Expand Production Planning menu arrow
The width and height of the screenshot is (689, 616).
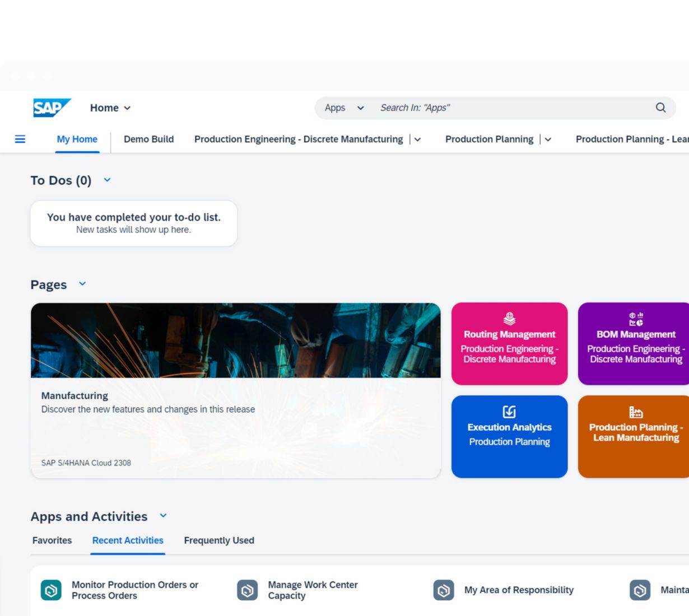click(548, 139)
